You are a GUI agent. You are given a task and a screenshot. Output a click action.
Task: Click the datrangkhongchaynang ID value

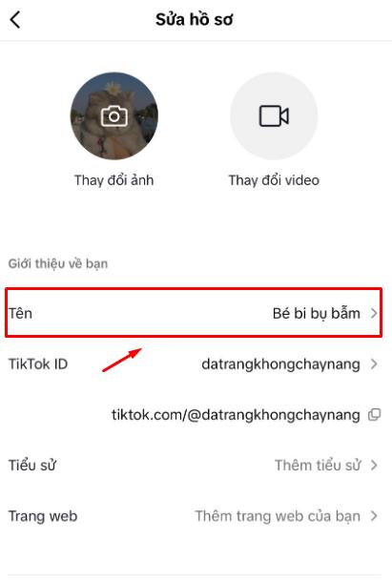coord(281,364)
